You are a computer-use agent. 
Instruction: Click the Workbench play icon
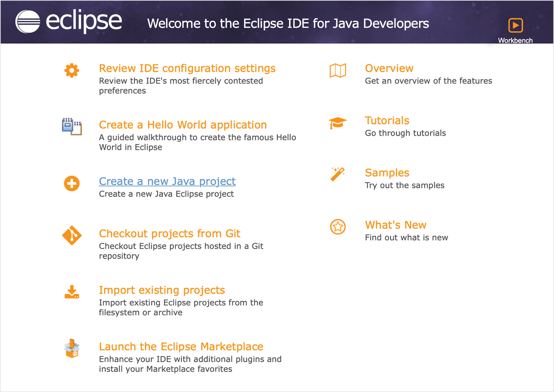[x=515, y=25]
